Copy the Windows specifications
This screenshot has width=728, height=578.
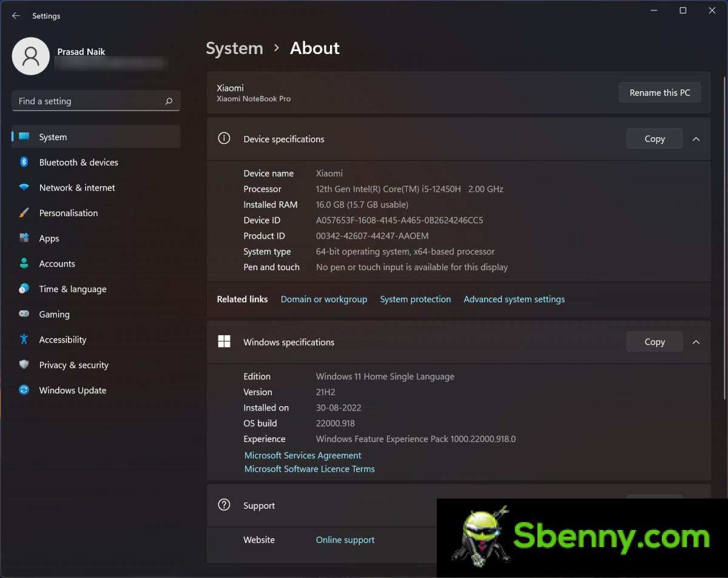pos(655,342)
